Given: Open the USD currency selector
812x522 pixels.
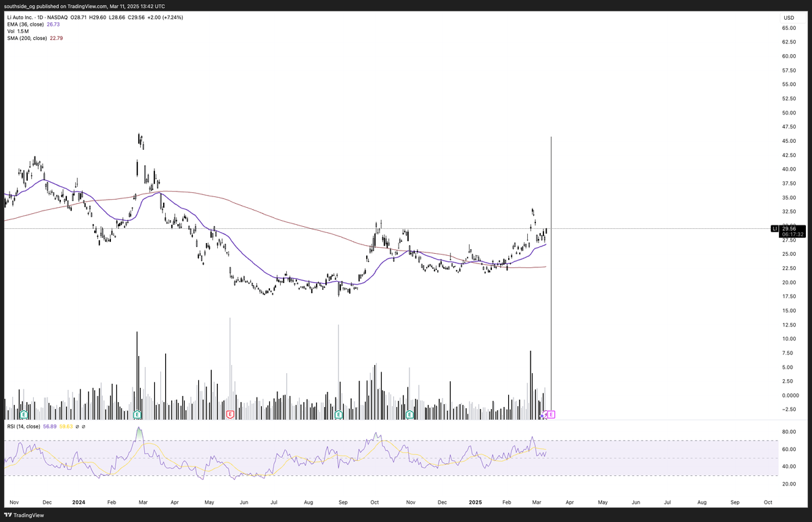Looking at the screenshot, I should [x=788, y=18].
